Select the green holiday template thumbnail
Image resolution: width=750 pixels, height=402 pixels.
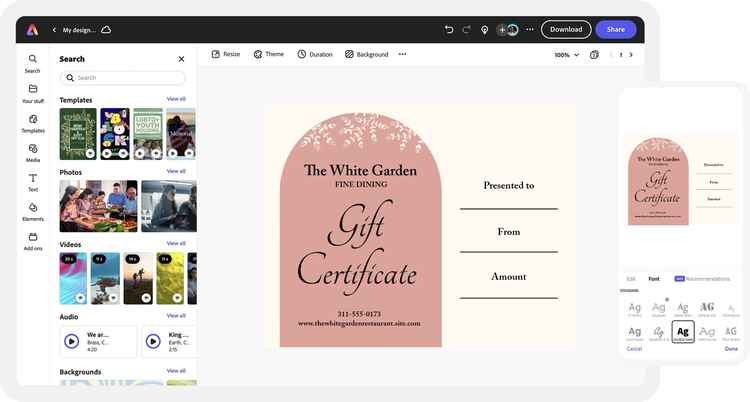click(x=78, y=134)
